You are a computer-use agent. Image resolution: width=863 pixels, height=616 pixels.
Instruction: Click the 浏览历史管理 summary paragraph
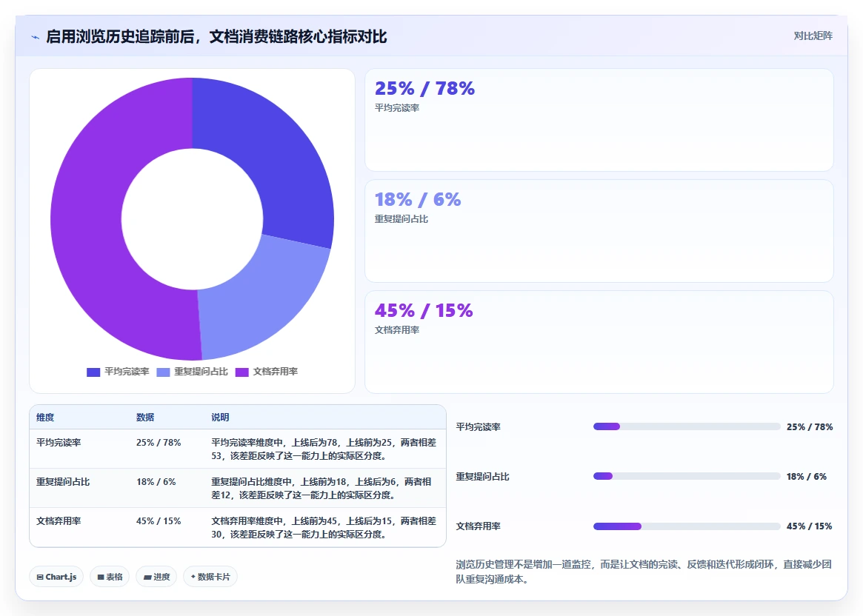[644, 572]
